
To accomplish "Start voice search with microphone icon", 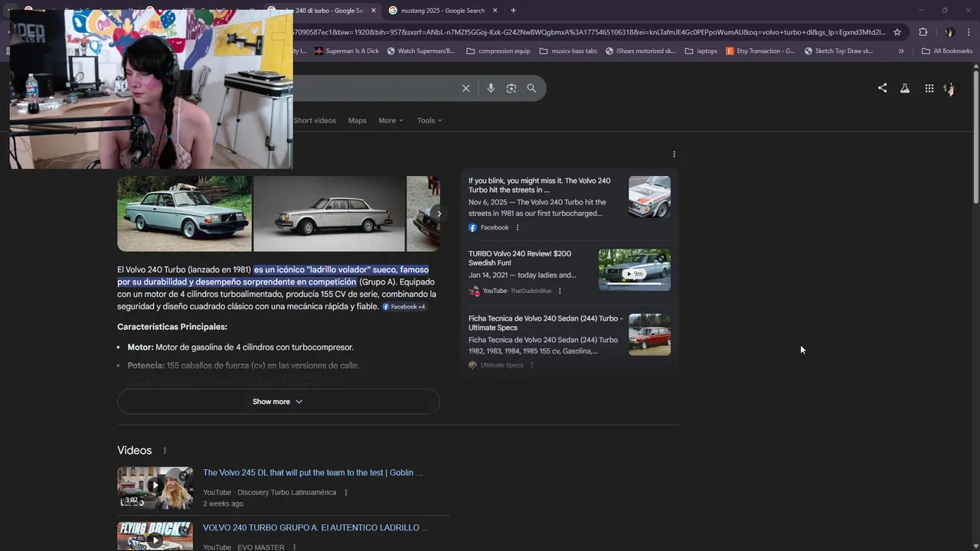I will [491, 88].
